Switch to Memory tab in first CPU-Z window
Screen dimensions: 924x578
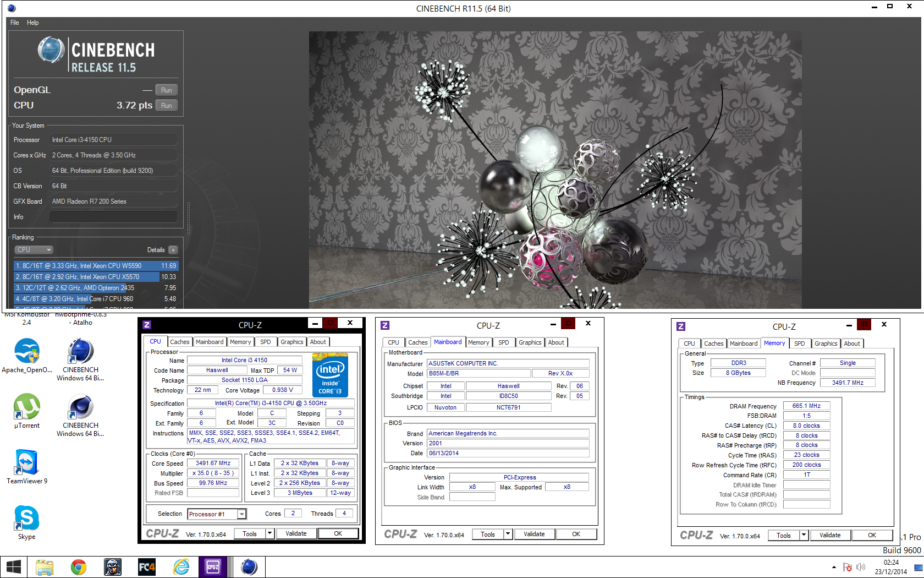240,342
